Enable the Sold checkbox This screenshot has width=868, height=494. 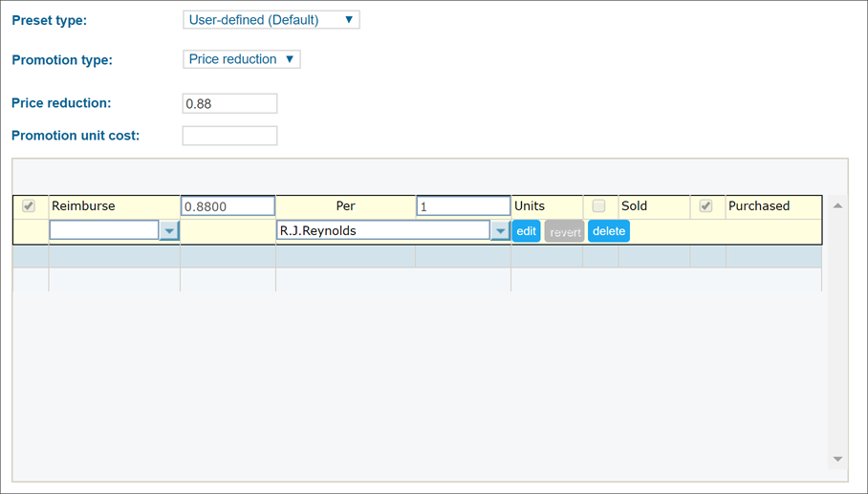598,206
